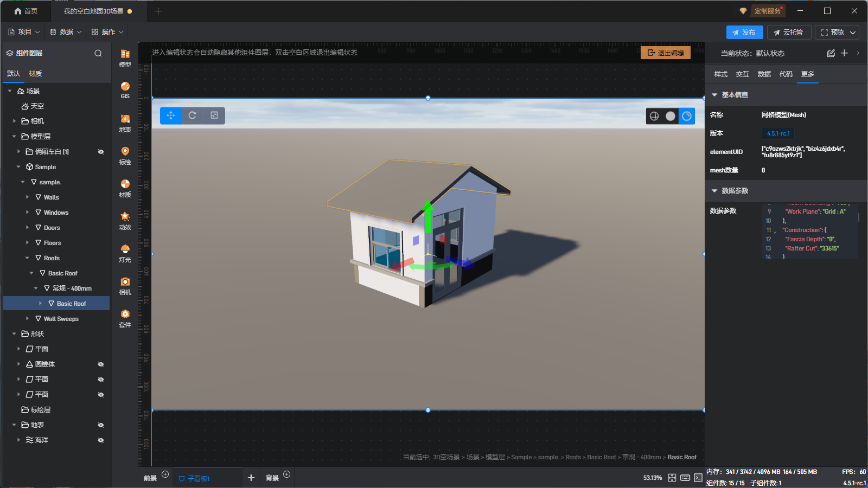The width and height of the screenshot is (868, 488).
Task: Expand the Windows node
Action: 27,213
